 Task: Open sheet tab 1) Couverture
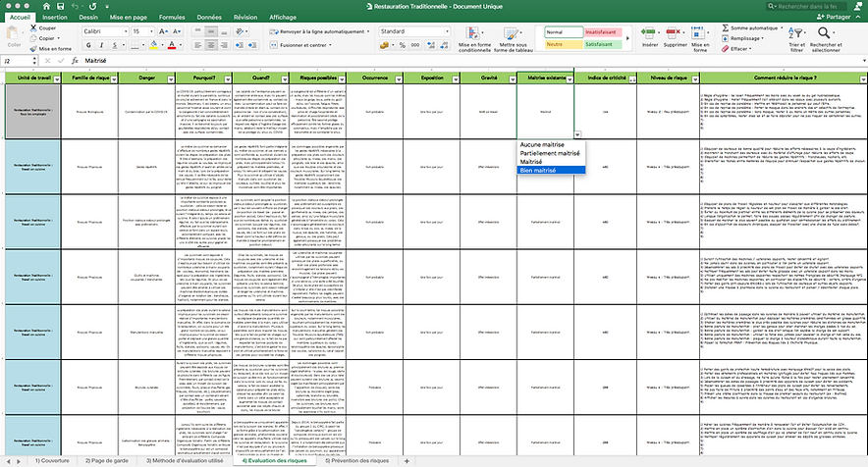(52, 460)
